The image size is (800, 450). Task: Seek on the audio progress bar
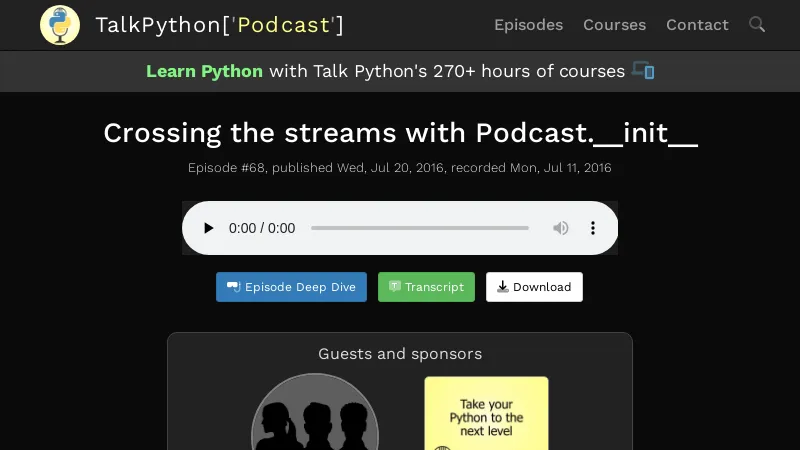click(420, 228)
